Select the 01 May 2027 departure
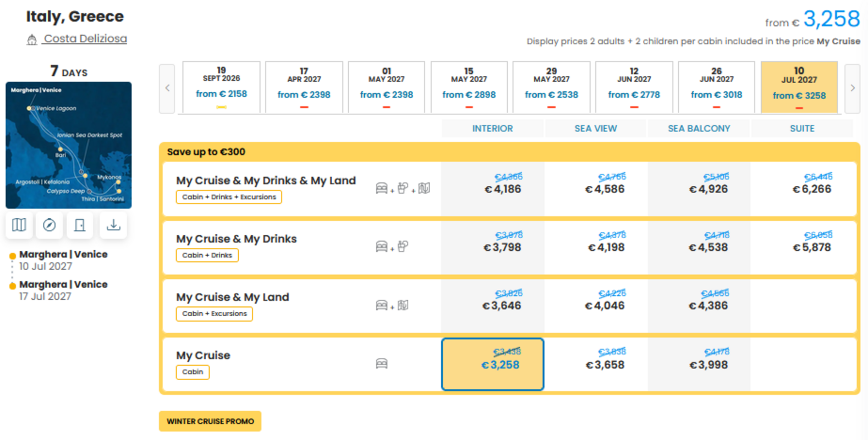 point(387,87)
